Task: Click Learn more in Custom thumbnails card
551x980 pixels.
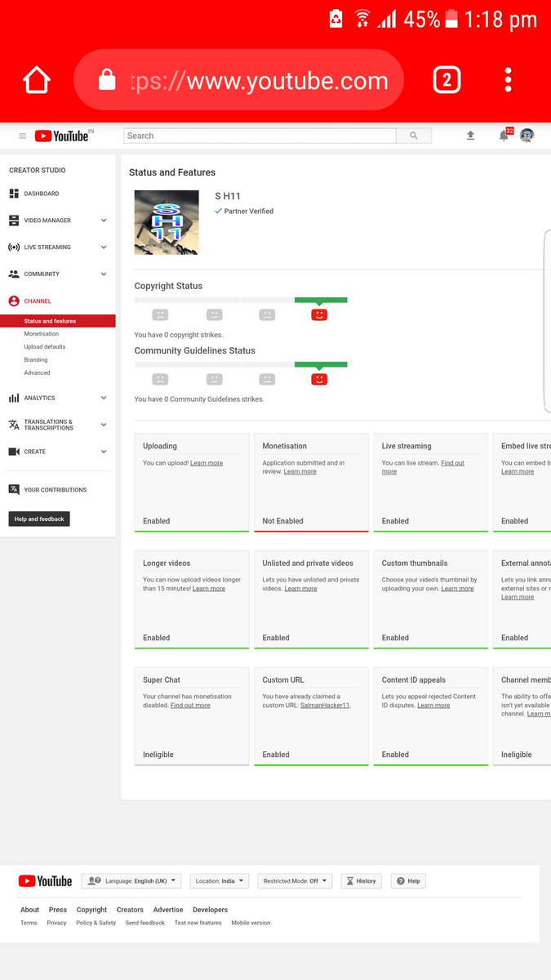Action: 457,588
